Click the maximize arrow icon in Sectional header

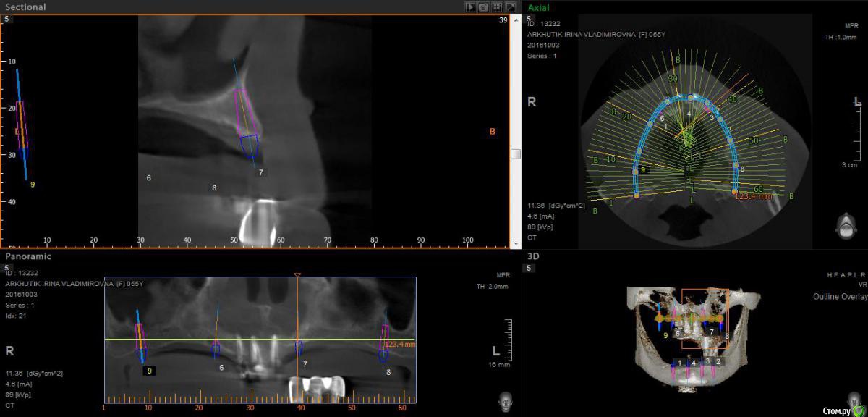pyautogui.click(x=511, y=7)
